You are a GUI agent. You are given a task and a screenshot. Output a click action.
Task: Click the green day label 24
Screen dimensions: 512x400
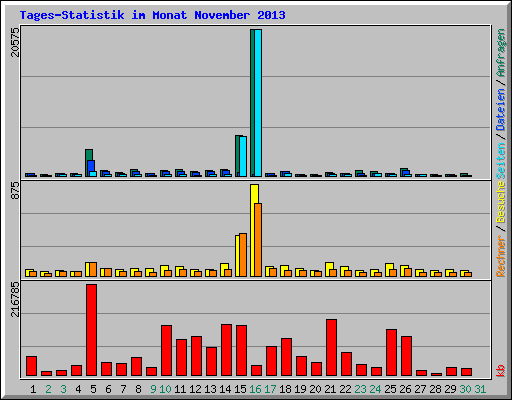click(375, 389)
